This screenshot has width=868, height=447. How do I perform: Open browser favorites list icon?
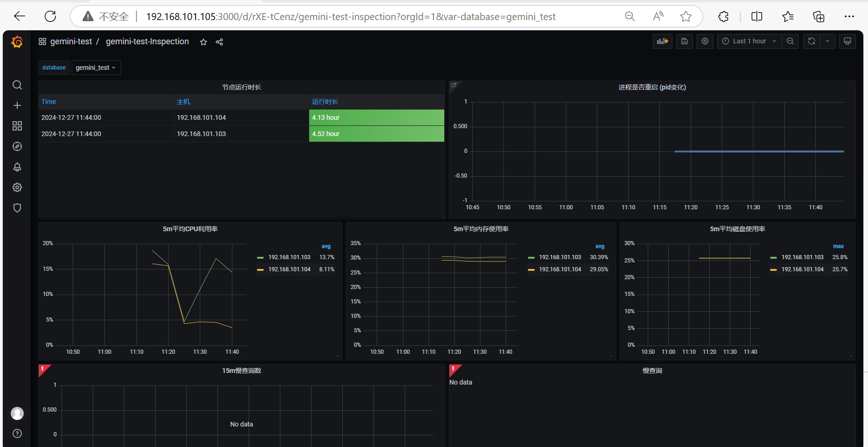click(788, 17)
